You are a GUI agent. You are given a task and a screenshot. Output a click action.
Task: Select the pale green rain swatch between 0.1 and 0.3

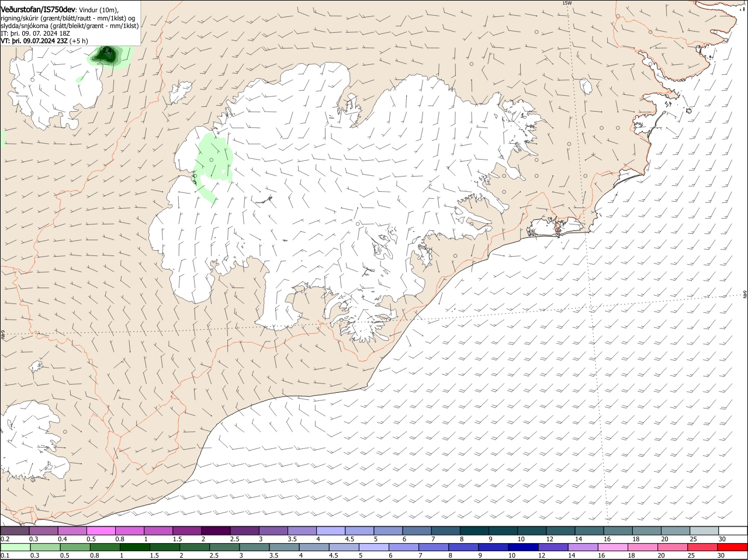(x=15, y=547)
